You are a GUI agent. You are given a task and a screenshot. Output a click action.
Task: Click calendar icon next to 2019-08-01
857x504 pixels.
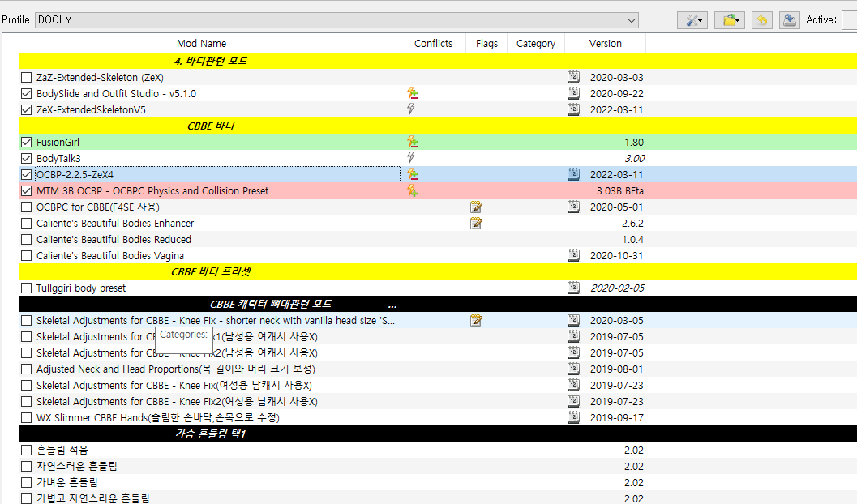click(x=573, y=369)
